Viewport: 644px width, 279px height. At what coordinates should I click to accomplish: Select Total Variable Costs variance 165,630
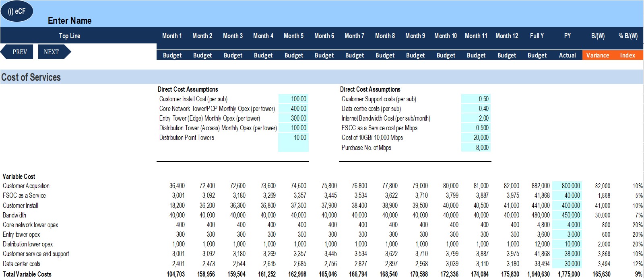pyautogui.click(x=601, y=274)
